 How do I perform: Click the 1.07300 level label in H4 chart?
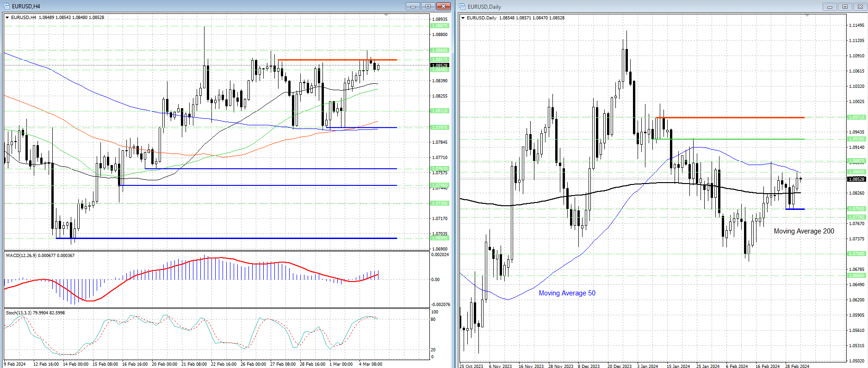click(x=440, y=203)
